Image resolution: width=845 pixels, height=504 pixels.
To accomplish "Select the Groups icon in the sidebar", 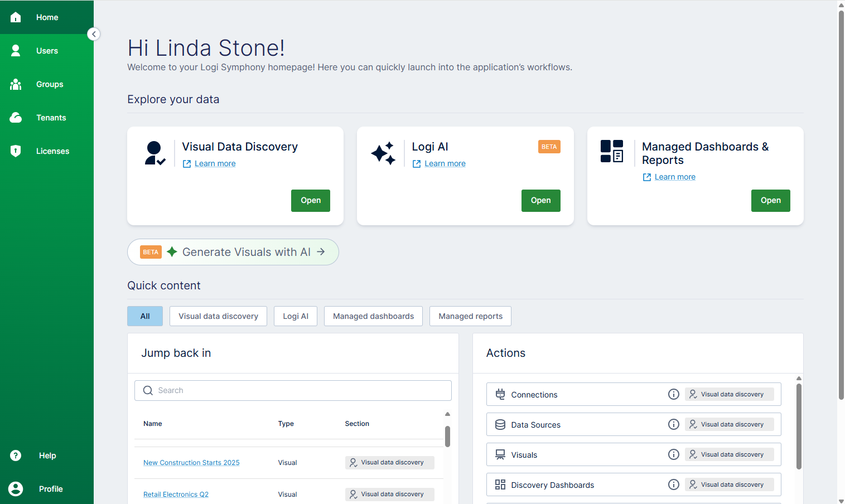I will click(x=16, y=84).
